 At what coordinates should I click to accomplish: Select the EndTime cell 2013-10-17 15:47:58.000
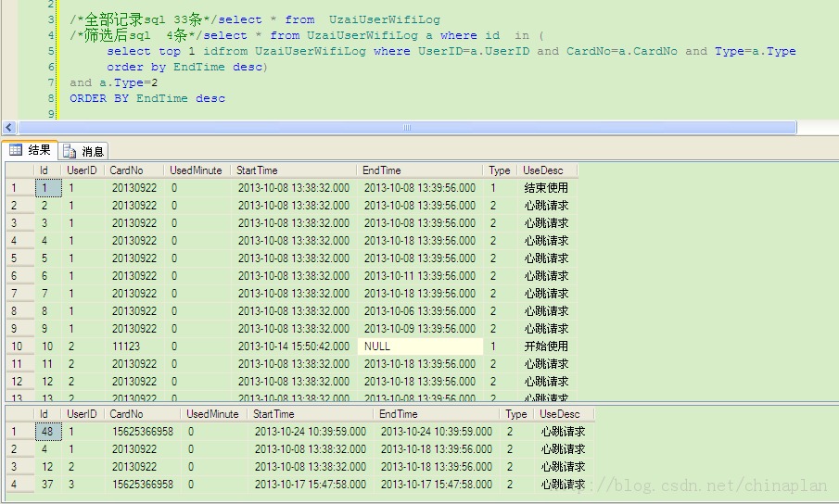pos(437,485)
